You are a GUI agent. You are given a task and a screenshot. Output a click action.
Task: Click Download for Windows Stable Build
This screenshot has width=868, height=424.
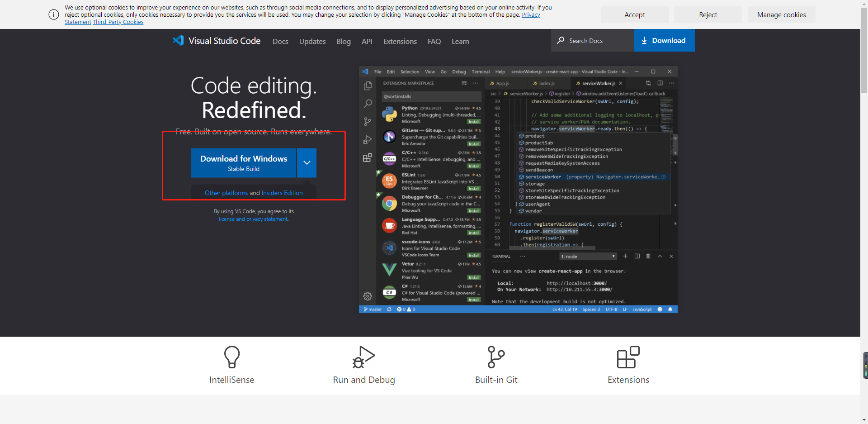pyautogui.click(x=244, y=163)
